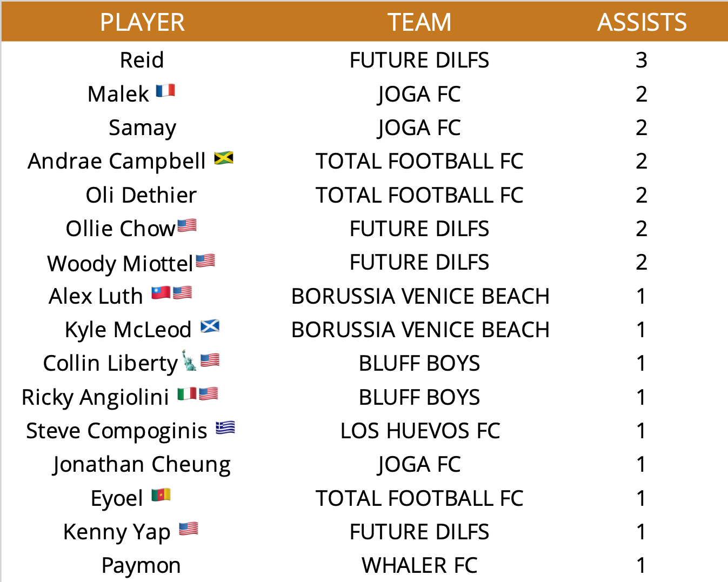Screen dimensions: 728x582
Task: Click player name Jonathan Cheung
Action: tap(142, 465)
